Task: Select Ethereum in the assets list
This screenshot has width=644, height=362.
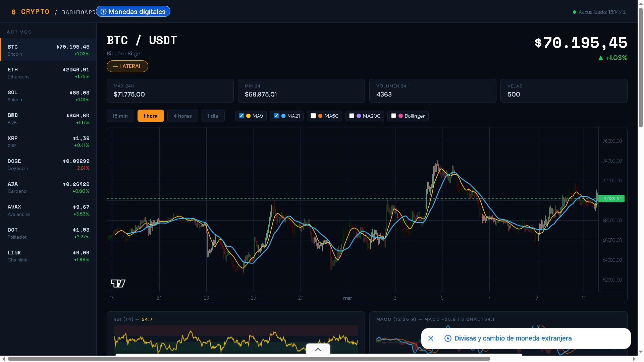Action: (48, 73)
